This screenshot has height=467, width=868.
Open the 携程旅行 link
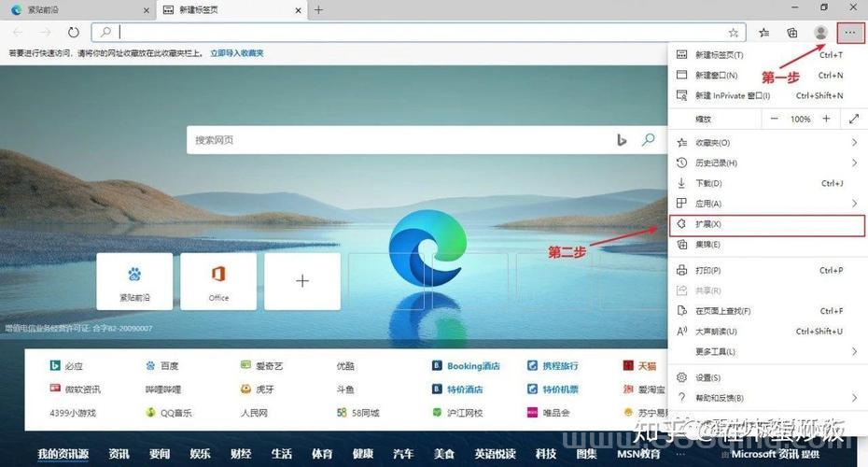(553, 365)
